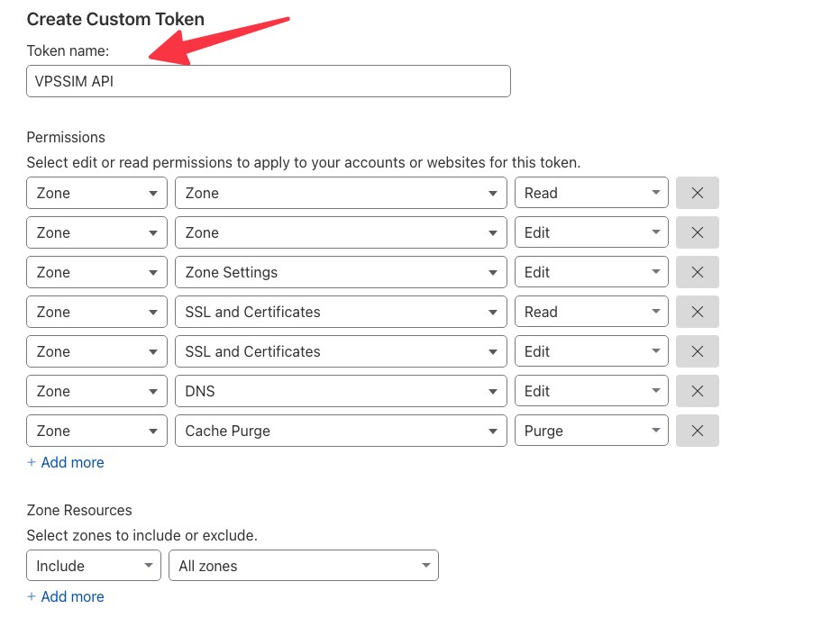Image resolution: width=840 pixels, height=627 pixels.
Task: Add more under Permissions list
Action: 66,462
